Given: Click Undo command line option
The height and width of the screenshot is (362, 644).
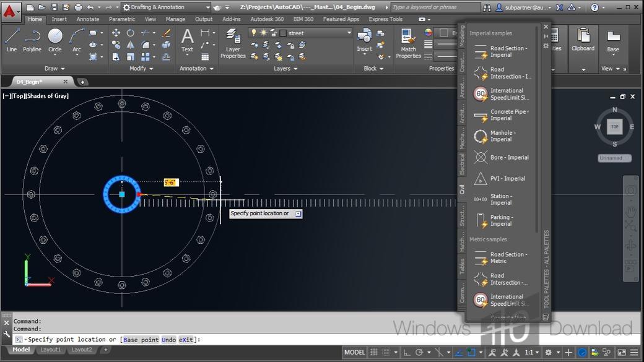Looking at the screenshot, I should point(169,340).
